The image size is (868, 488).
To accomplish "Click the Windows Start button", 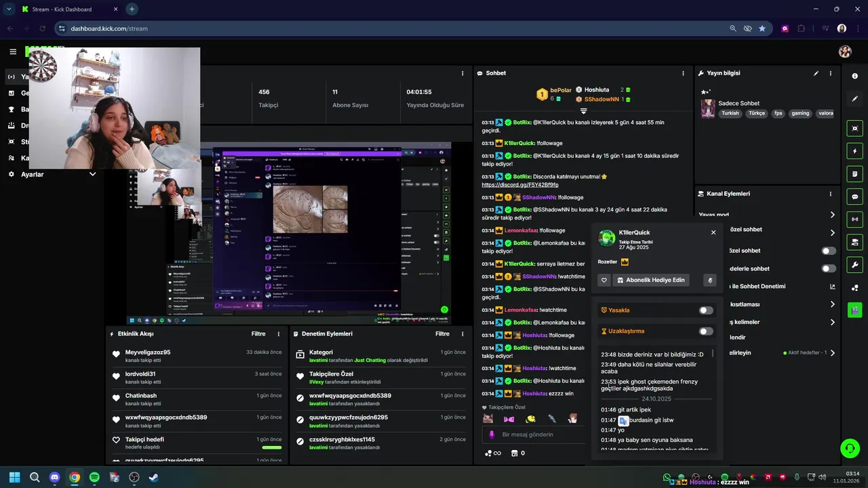I will coord(14,477).
